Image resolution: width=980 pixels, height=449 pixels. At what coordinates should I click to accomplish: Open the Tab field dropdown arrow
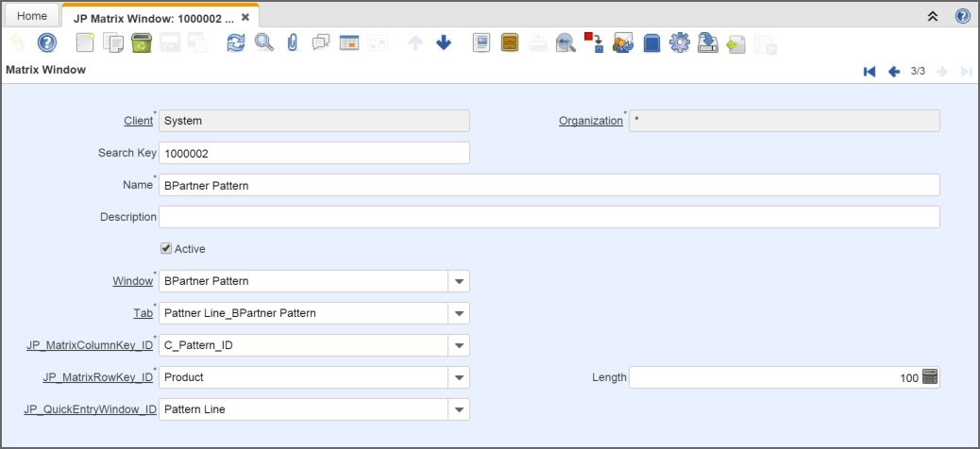(458, 313)
